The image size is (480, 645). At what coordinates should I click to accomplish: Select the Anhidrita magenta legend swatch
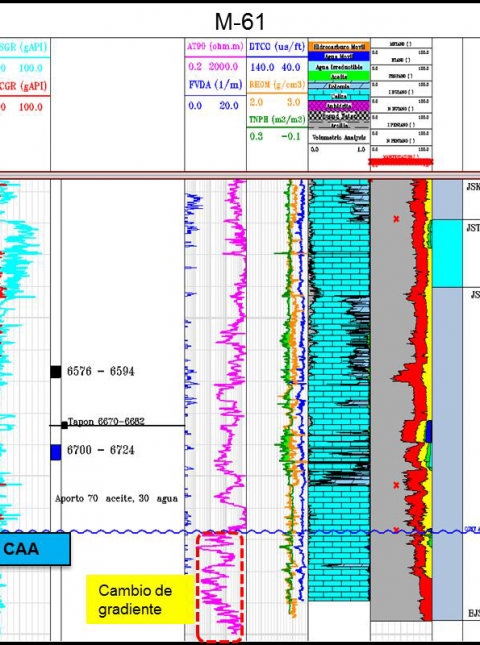339,106
